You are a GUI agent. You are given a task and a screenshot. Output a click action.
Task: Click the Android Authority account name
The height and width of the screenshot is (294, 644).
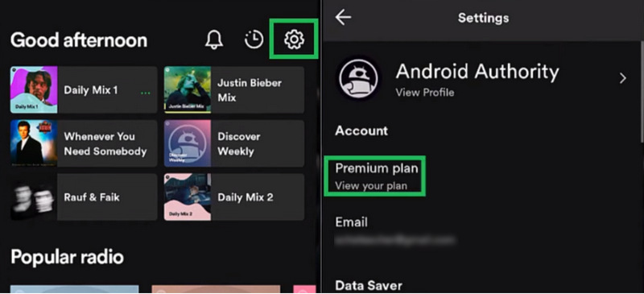pyautogui.click(x=477, y=72)
